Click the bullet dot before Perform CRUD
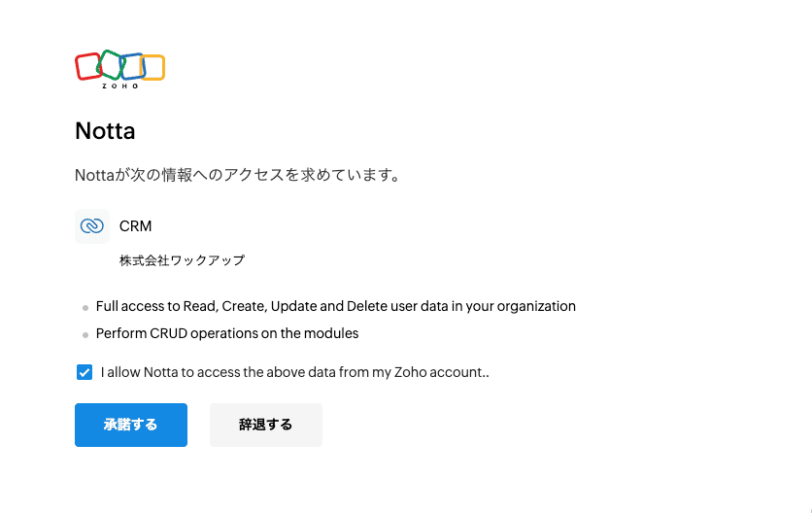Image resolution: width=812 pixels, height=513 pixels. (x=85, y=335)
